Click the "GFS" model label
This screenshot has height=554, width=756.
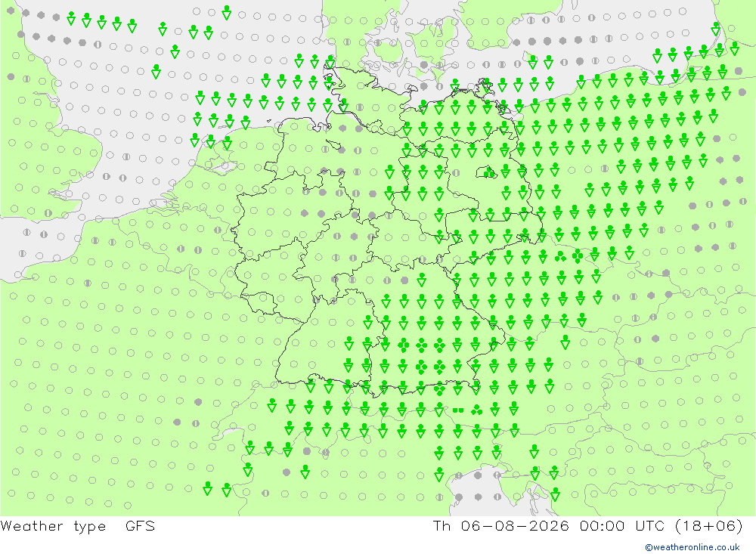point(141,526)
